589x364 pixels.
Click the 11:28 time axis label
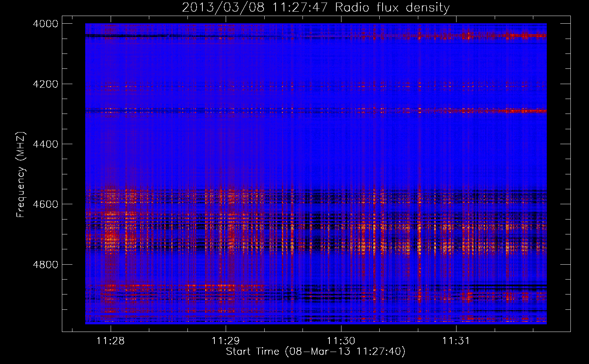[x=110, y=341]
